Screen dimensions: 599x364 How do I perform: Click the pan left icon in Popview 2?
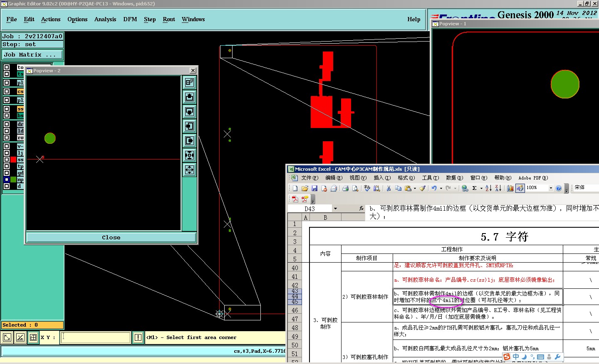tap(190, 126)
